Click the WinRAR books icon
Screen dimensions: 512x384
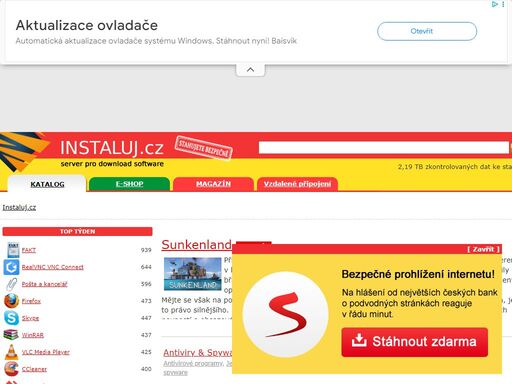[x=11, y=335]
